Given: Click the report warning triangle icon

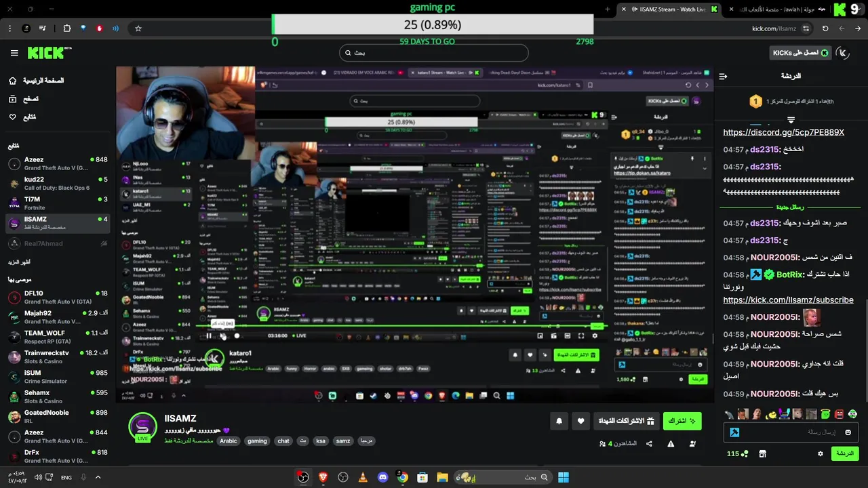Looking at the screenshot, I should [x=671, y=444].
